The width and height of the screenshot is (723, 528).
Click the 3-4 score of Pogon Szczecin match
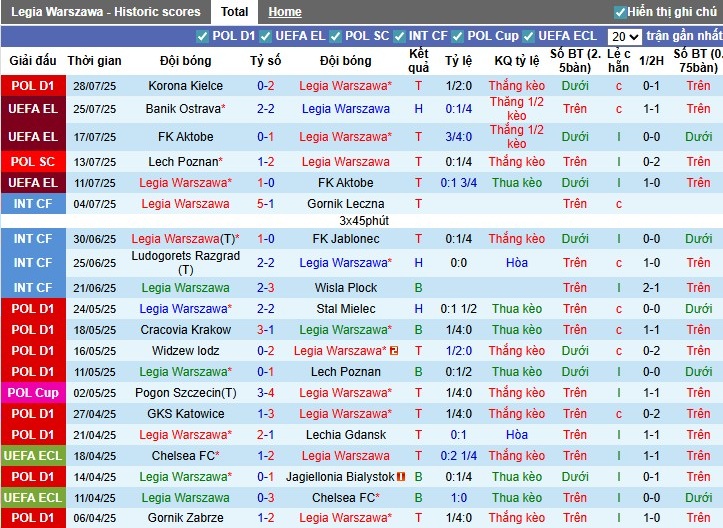266,393
